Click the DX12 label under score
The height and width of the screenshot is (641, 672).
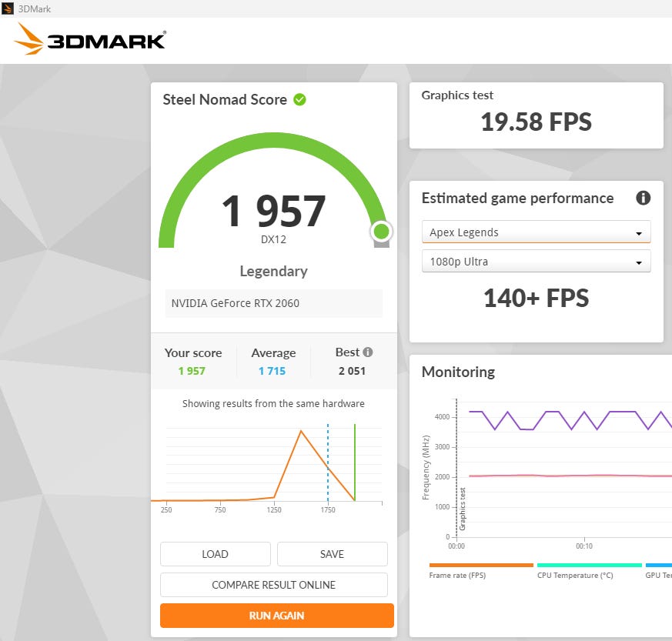(x=274, y=239)
